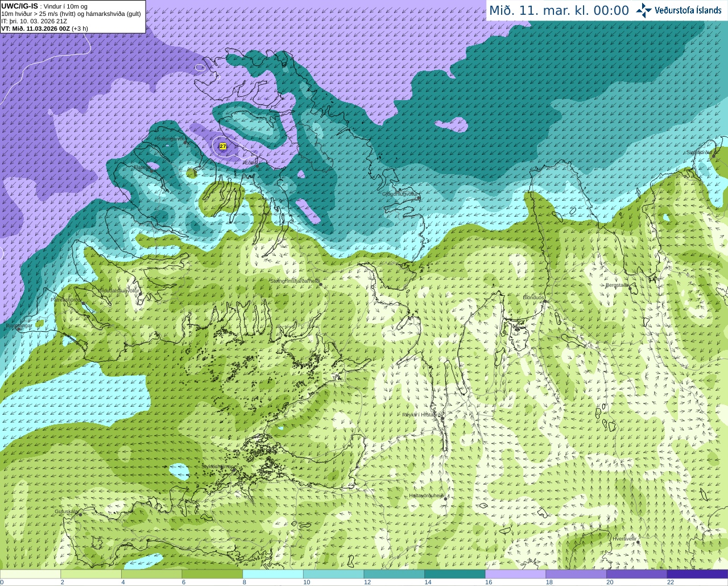This screenshot has height=586, width=728.
Task: Click the Gufuskálar station dot
Action: (x=80, y=514)
